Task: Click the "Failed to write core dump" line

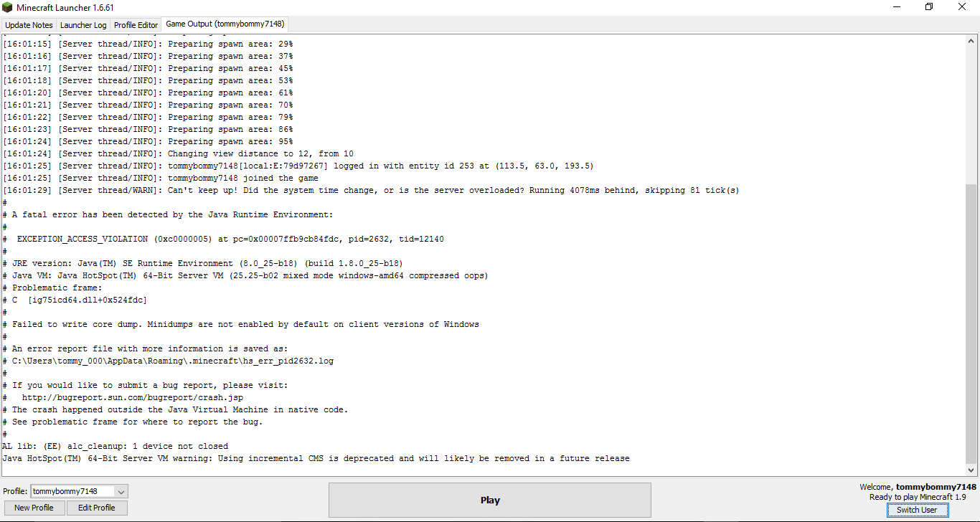Action: click(240, 324)
